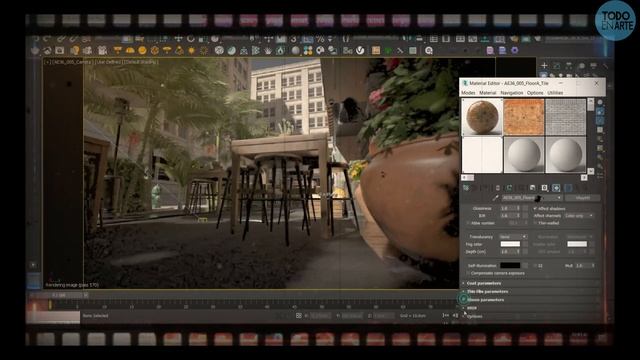Click the Self-illumination map button

[525, 266]
